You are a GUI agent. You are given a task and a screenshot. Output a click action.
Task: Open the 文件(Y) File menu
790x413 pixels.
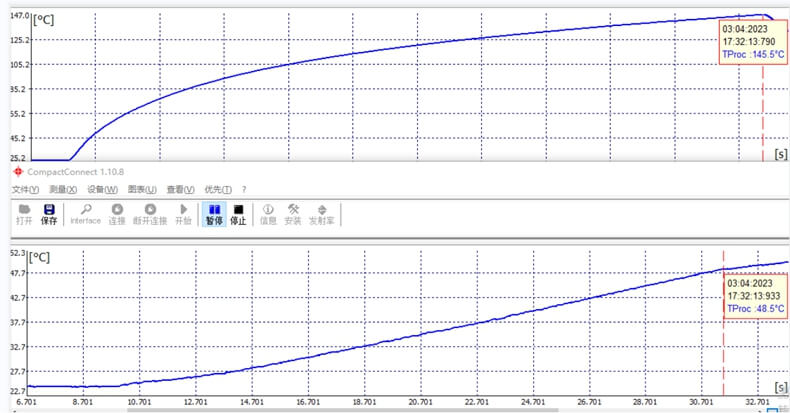click(x=25, y=189)
